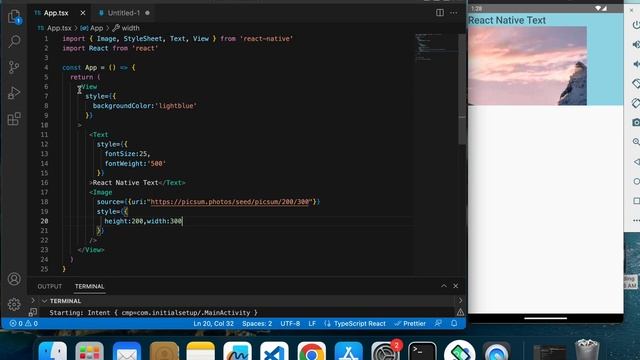Open Google Chrome from the Dock
This screenshot has width=640, height=360.
(311, 351)
